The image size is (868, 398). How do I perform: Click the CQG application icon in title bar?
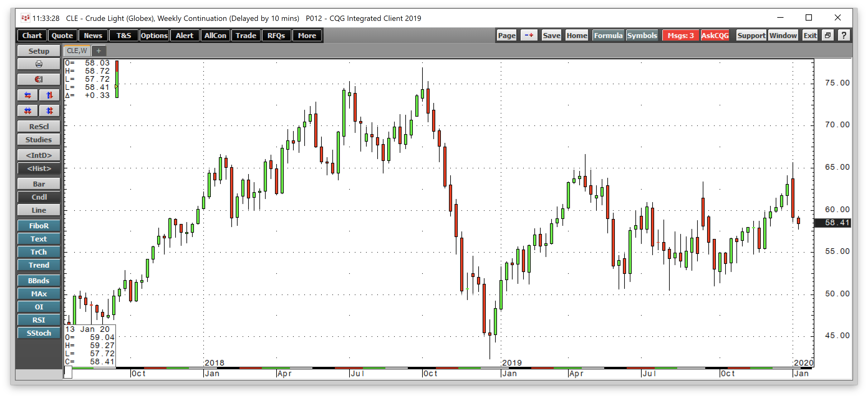click(25, 18)
